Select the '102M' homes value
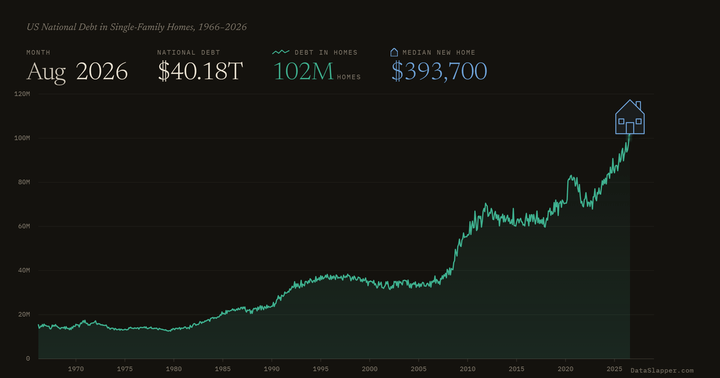 click(x=303, y=72)
